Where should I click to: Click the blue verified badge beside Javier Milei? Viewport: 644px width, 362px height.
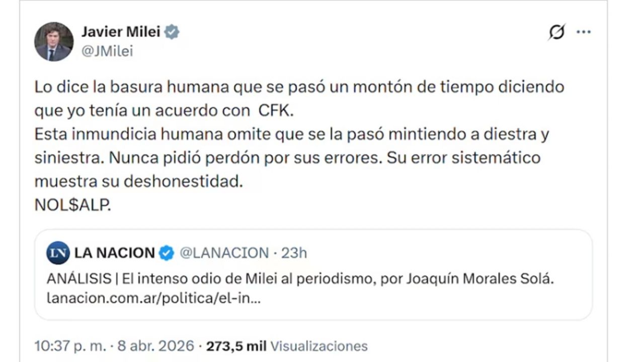pos(173,32)
